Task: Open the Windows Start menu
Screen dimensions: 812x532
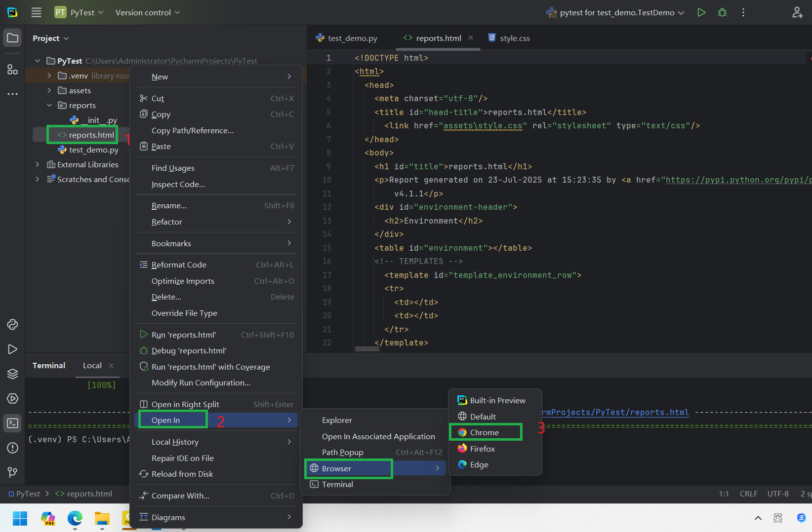Action: [x=20, y=518]
